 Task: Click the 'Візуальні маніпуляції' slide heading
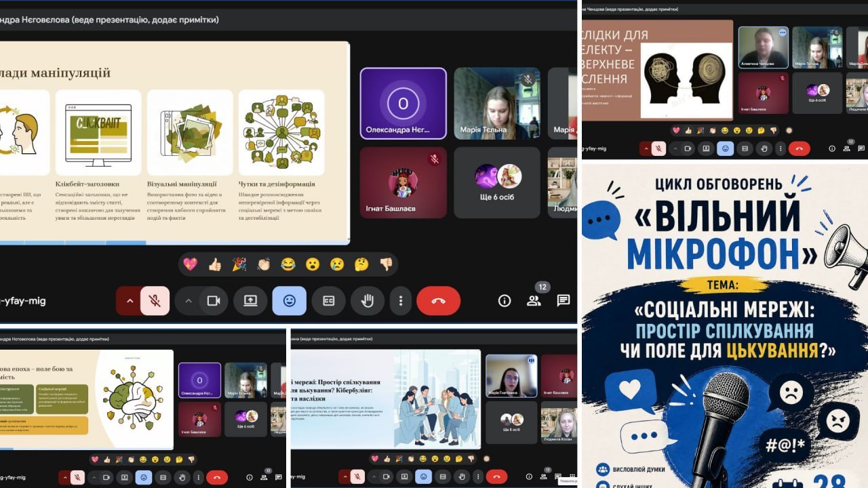click(x=182, y=184)
